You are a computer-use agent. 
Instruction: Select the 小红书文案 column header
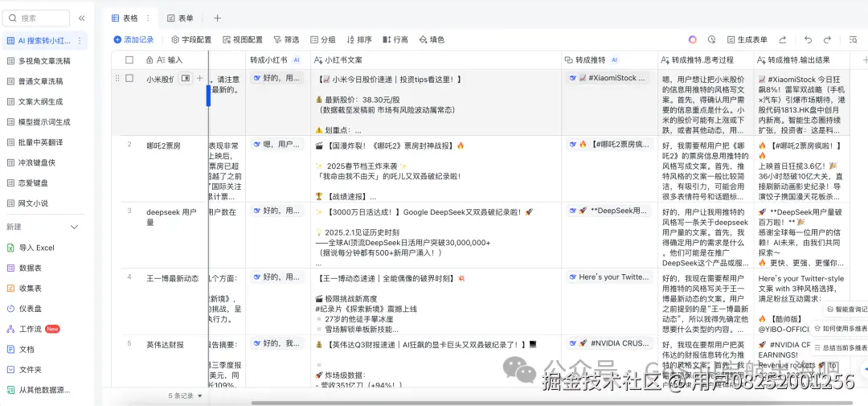coord(435,59)
